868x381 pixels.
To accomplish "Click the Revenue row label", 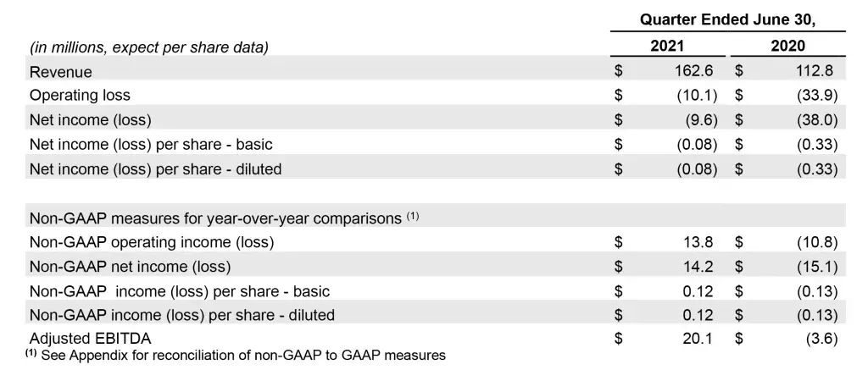I will (61, 72).
